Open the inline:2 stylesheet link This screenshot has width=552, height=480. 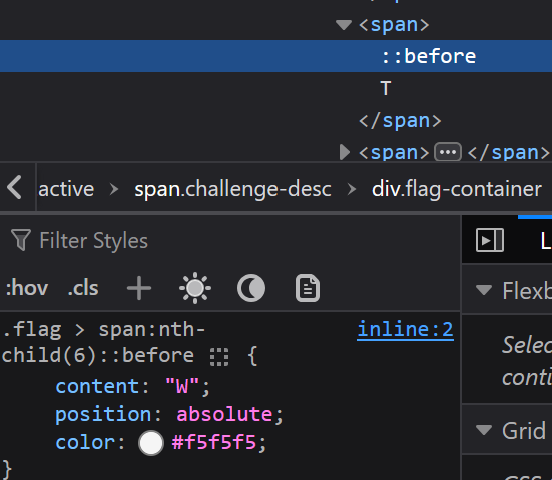(406, 330)
